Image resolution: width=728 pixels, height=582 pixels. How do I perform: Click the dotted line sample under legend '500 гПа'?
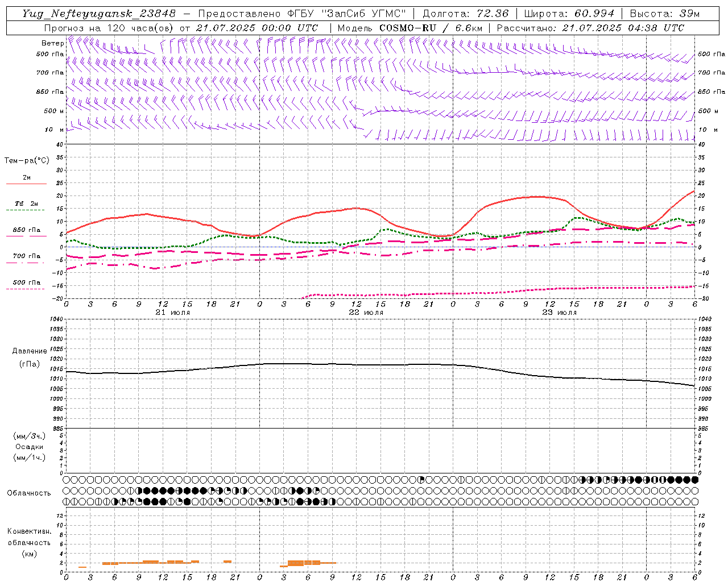pyautogui.click(x=26, y=289)
